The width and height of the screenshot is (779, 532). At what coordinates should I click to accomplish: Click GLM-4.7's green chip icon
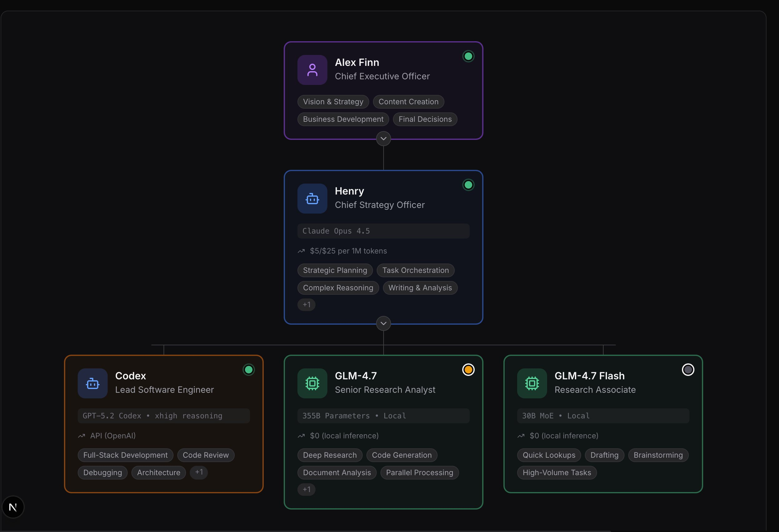coord(312,383)
